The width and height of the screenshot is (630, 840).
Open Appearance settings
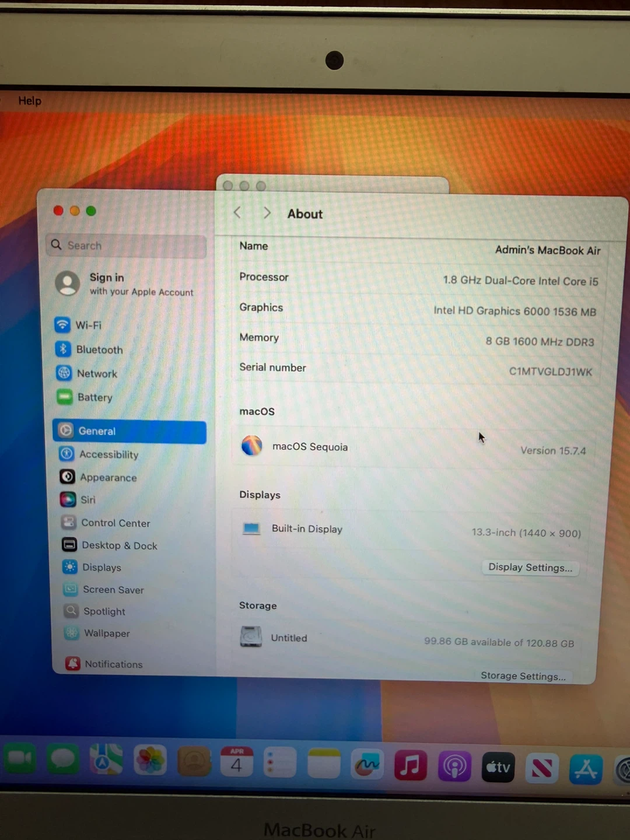tap(98, 477)
